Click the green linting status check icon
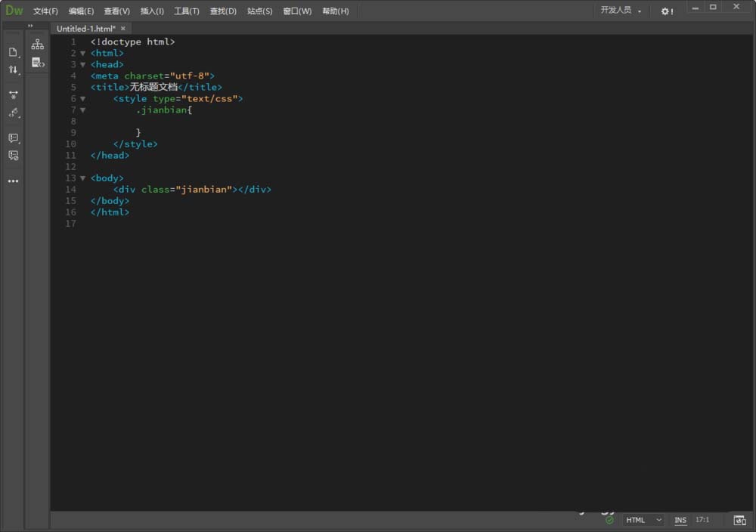Screen dimensions: 756x532 (x=609, y=520)
